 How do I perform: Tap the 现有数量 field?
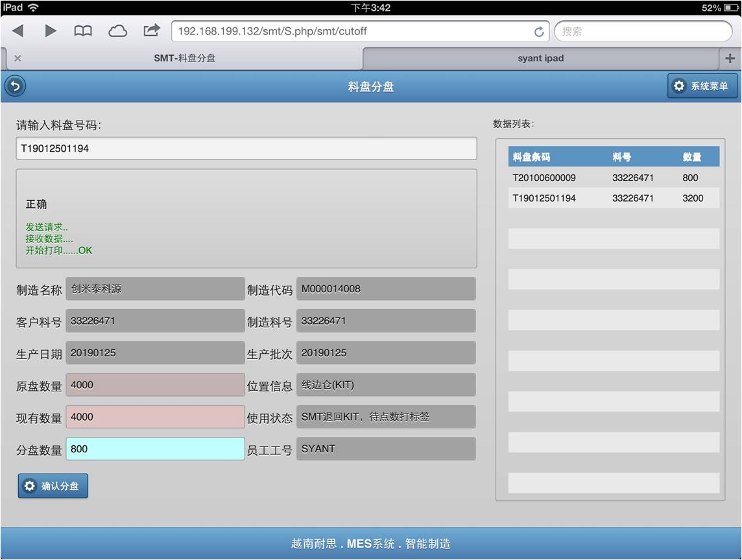click(x=155, y=417)
